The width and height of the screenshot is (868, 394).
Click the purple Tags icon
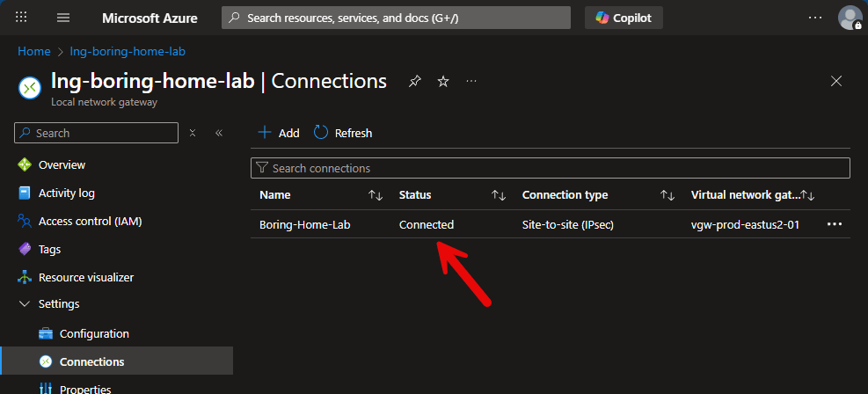pyautogui.click(x=25, y=250)
